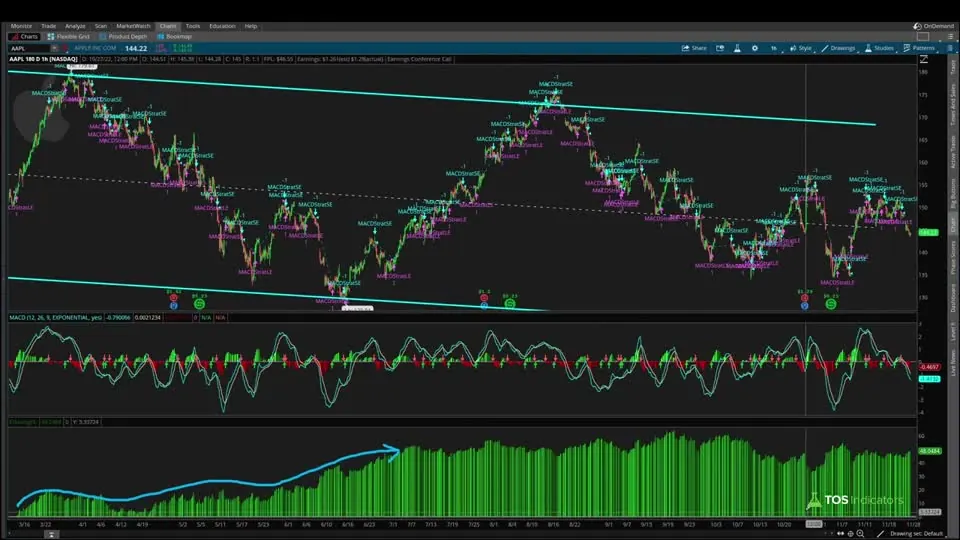Open the Style menu
Screen dimensions: 960x540
tap(801, 48)
